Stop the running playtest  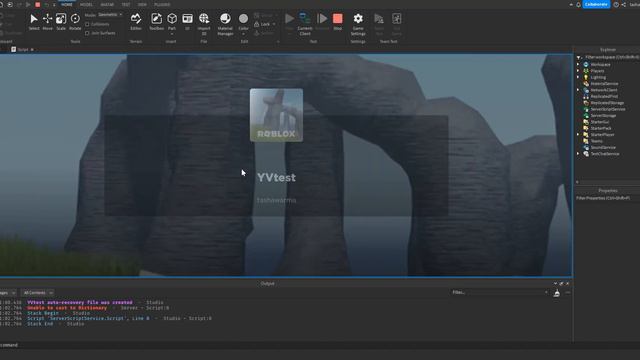tap(338, 22)
